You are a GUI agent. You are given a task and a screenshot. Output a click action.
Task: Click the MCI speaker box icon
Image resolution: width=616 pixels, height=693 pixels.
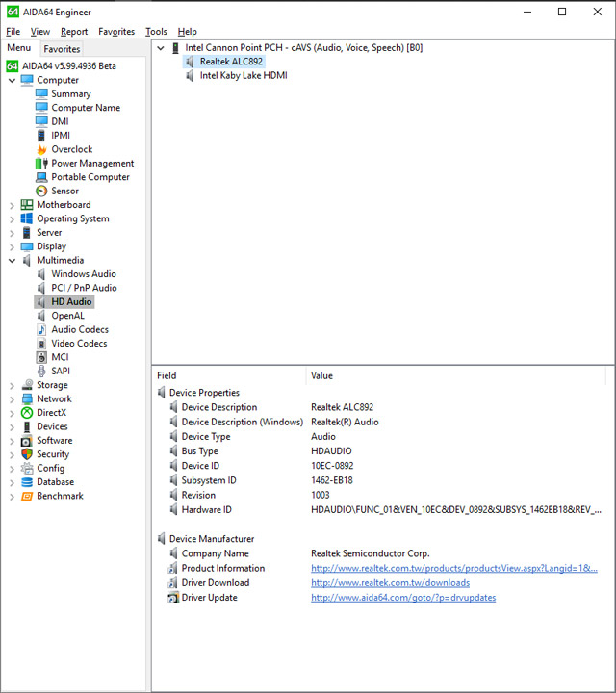pos(41,357)
